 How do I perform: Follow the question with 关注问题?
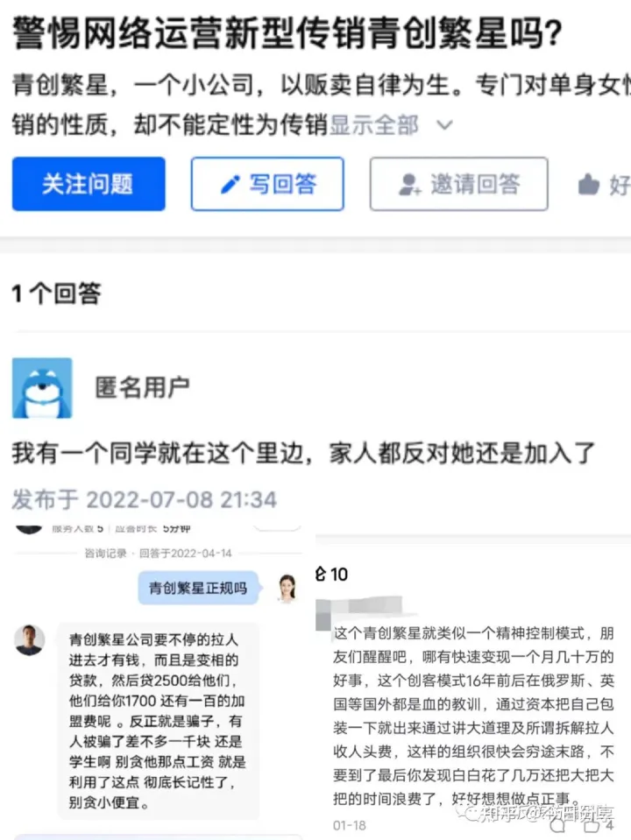coord(89,184)
